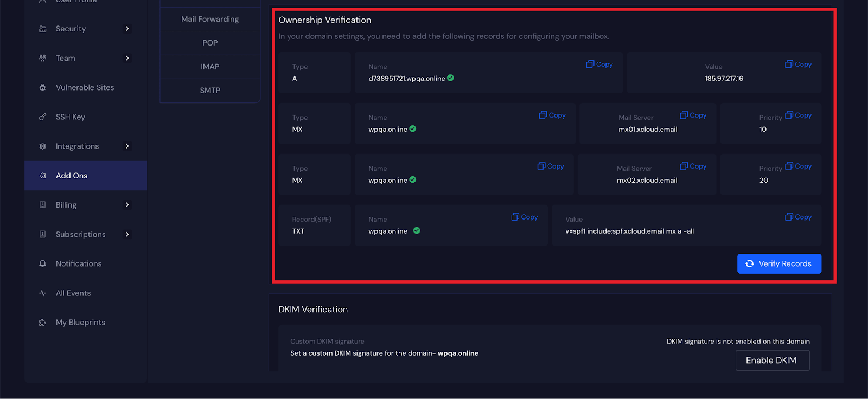Copy the A record name d738951721.wpqa.online
The width and height of the screenshot is (868, 399).
coord(599,65)
